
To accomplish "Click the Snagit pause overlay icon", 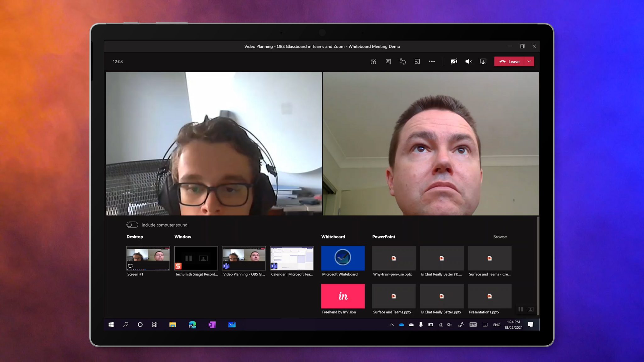I will click(x=521, y=309).
